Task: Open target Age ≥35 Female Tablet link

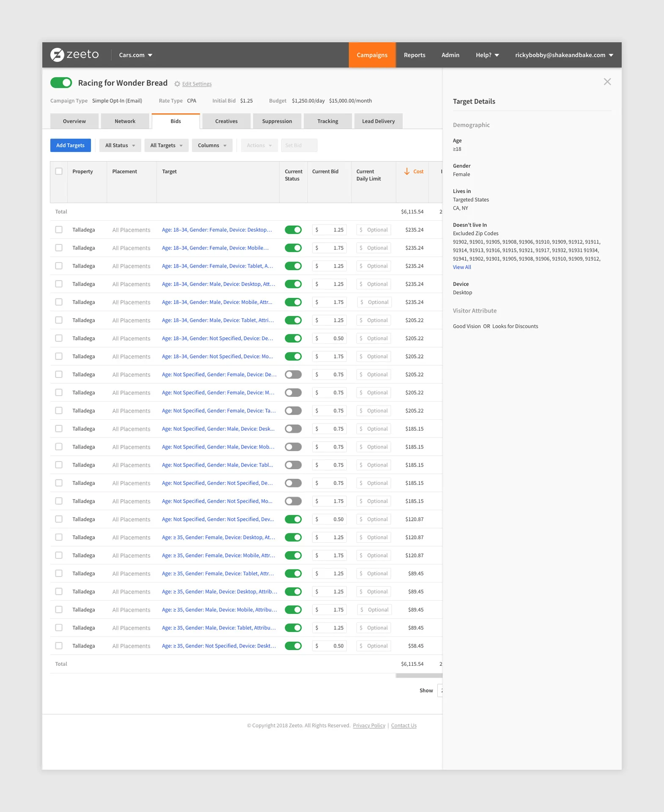Action: (218, 574)
